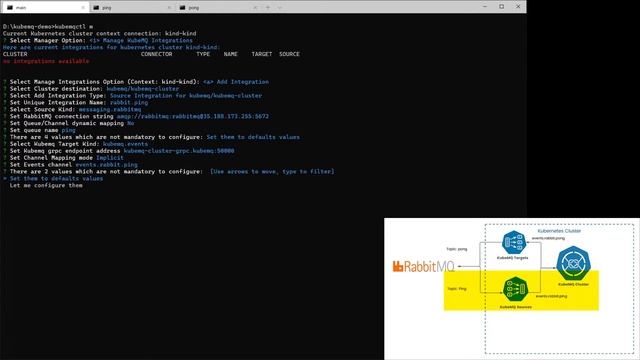Click the "KubeMQ Cluster" caption

[573, 284]
